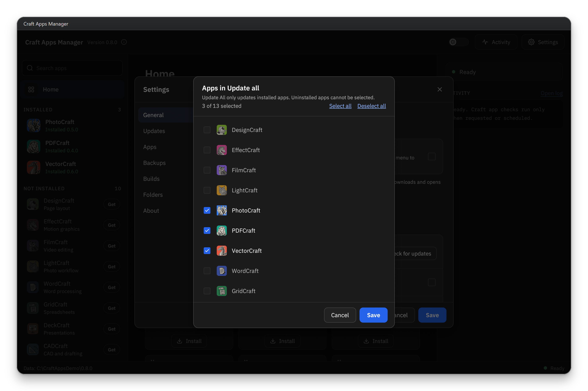The image size is (588, 391).
Task: Click Get button for EffectCraft
Action: click(x=112, y=225)
